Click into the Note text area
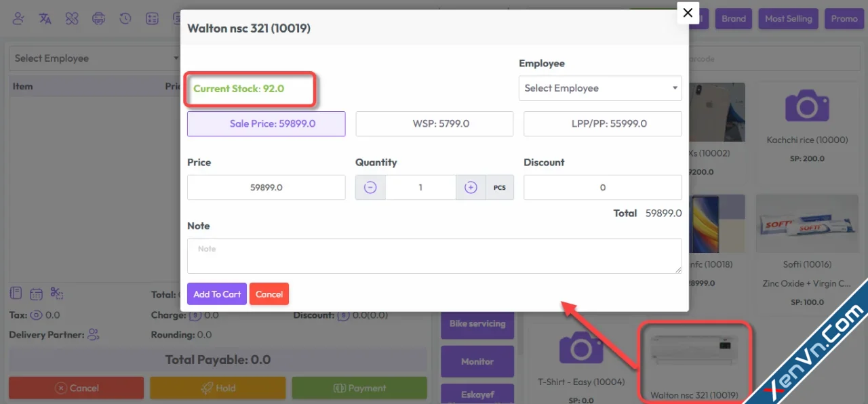 (x=434, y=256)
